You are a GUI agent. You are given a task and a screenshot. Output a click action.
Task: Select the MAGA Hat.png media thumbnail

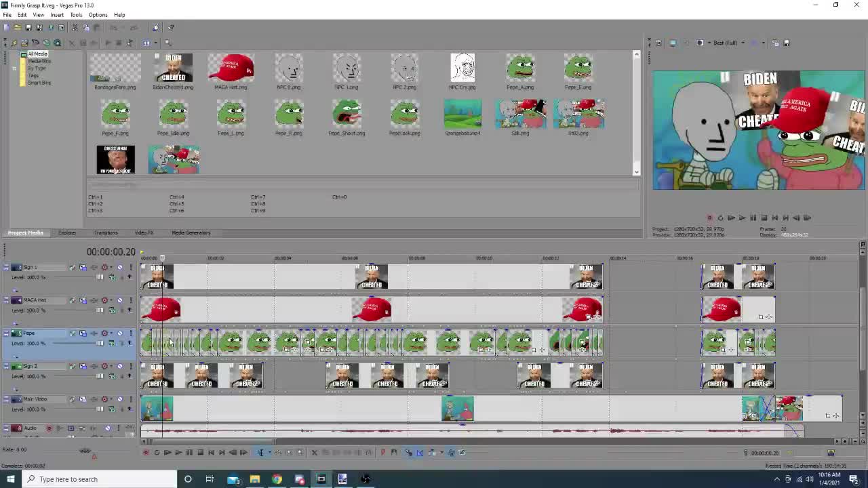(231, 71)
